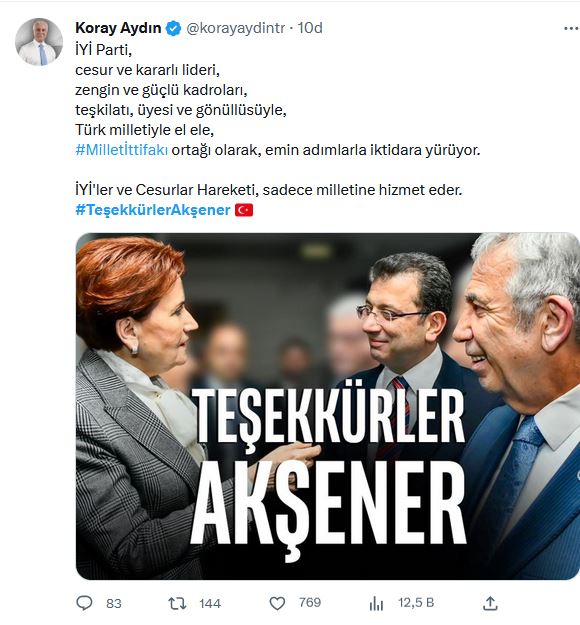Click the 769 likes count
Viewport: 580px width, 625px height.
coord(310,602)
